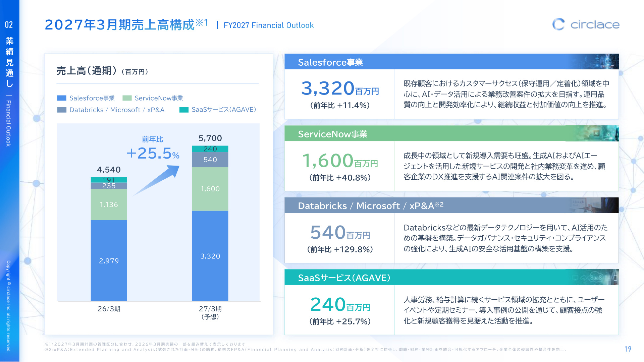Click the Databricks / Microsoft / xP&A legend label
This screenshot has height=362, width=644.
point(117,110)
